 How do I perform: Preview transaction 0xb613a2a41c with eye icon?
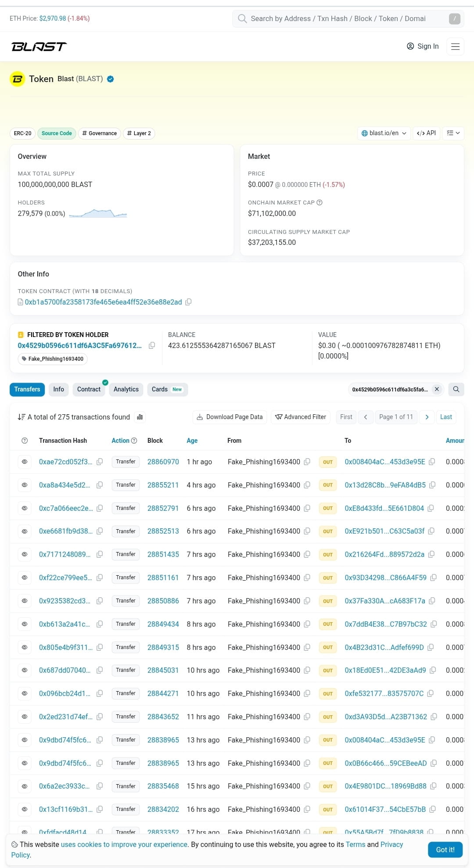tap(25, 624)
